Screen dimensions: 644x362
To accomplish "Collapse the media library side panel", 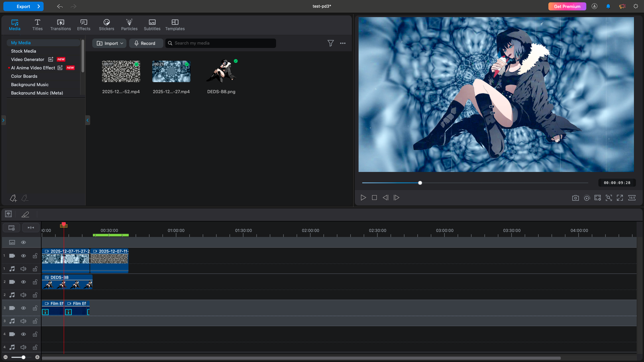I will 88,120.
